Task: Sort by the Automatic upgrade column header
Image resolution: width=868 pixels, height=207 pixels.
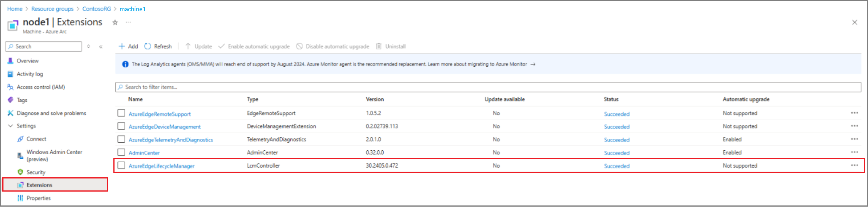Action: coord(746,99)
